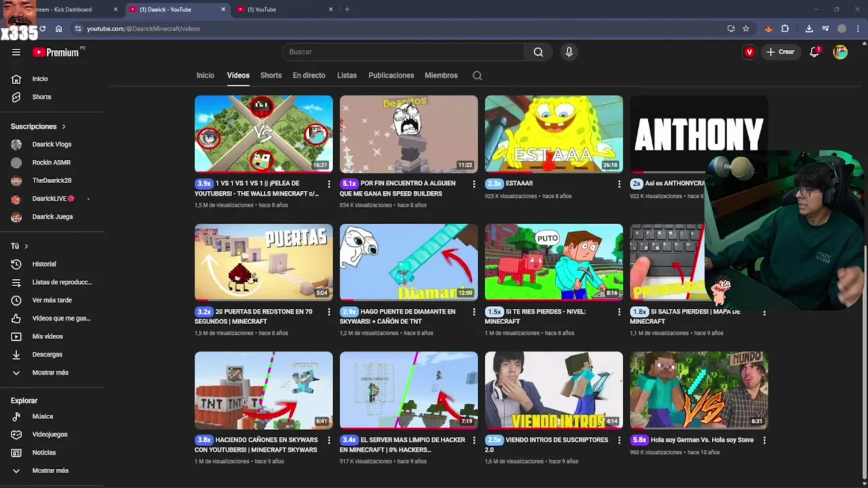The width and height of the screenshot is (868, 488).
Task: Click the Crear button
Action: tap(781, 52)
